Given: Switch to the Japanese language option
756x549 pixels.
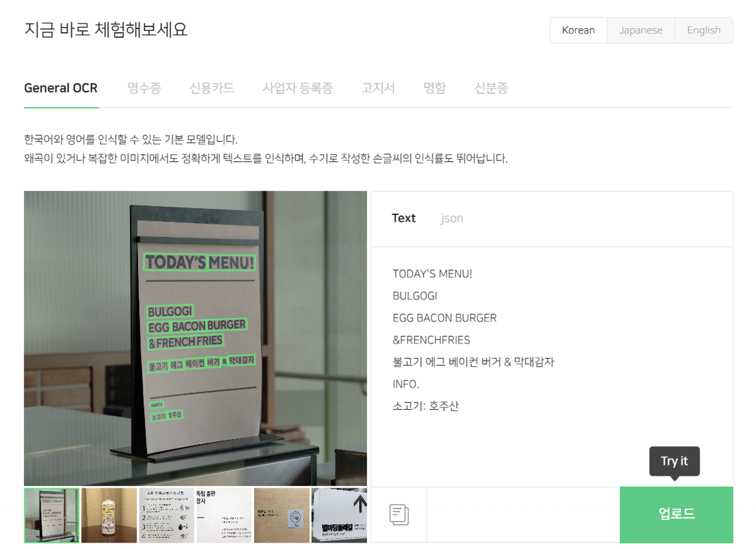Looking at the screenshot, I should [641, 30].
